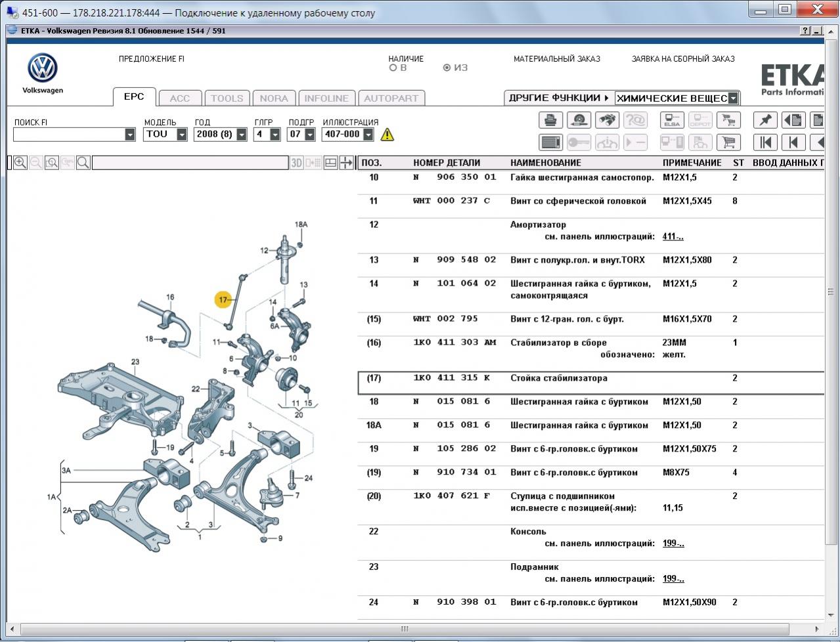Expand the ГОД dropdown showing 2008 (8)
Screen dimensions: 840x642
pos(242,135)
